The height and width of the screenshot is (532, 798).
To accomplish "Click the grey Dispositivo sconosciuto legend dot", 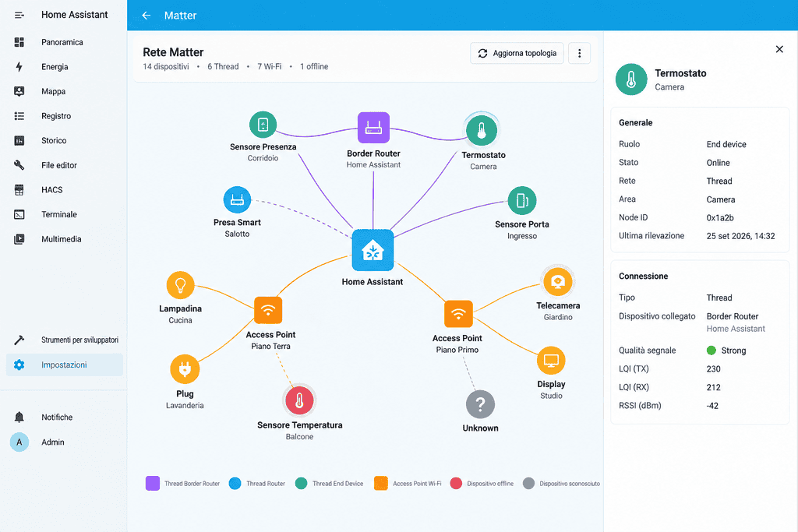I will [529, 483].
